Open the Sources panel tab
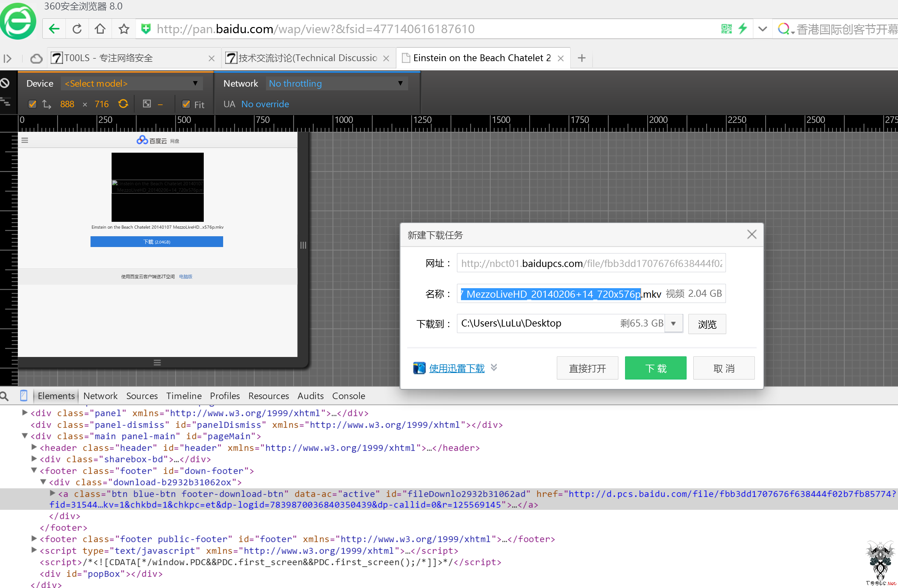This screenshot has width=898, height=588. tap(142, 396)
